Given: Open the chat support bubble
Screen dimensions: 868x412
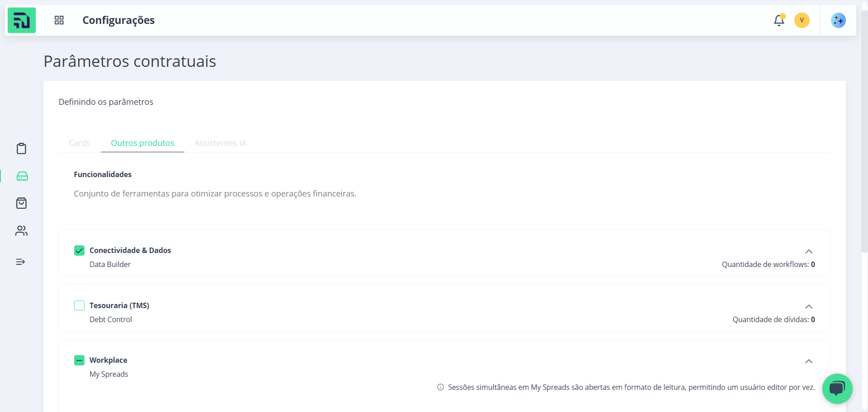Looking at the screenshot, I should click(837, 389).
